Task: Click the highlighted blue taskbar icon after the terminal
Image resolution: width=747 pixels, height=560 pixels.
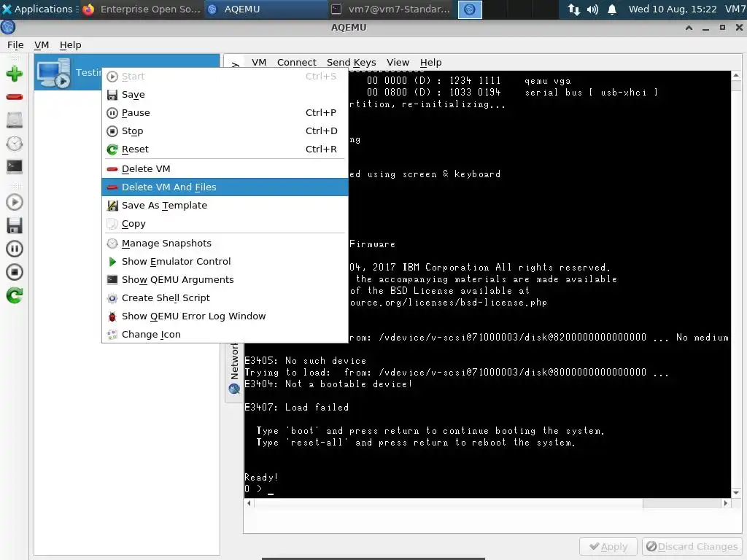Action: (x=470, y=9)
